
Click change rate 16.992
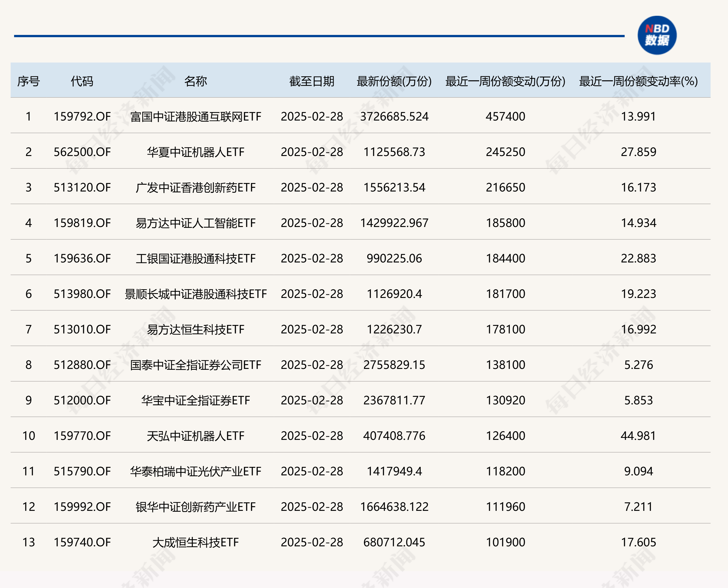(638, 329)
